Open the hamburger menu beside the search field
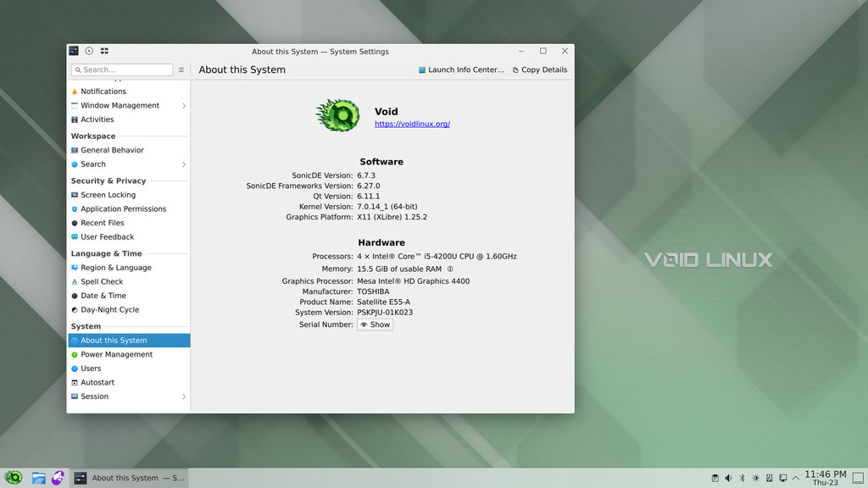Screen dimensions: 868x488 click(181, 69)
